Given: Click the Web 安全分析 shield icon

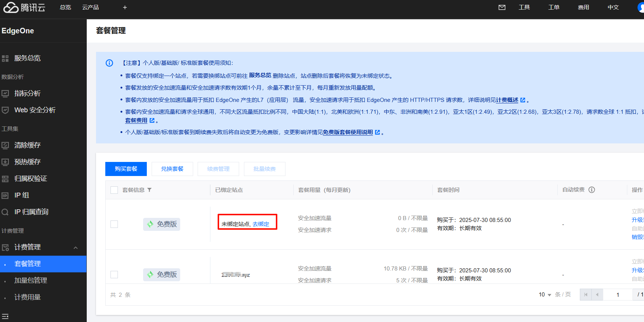Looking at the screenshot, I should pyautogui.click(x=5, y=110).
